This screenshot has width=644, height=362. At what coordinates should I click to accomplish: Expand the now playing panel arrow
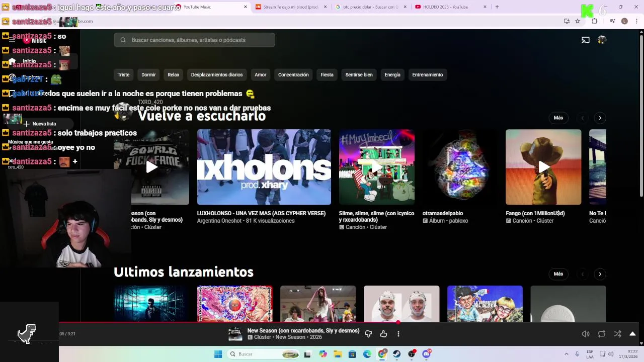point(632,334)
